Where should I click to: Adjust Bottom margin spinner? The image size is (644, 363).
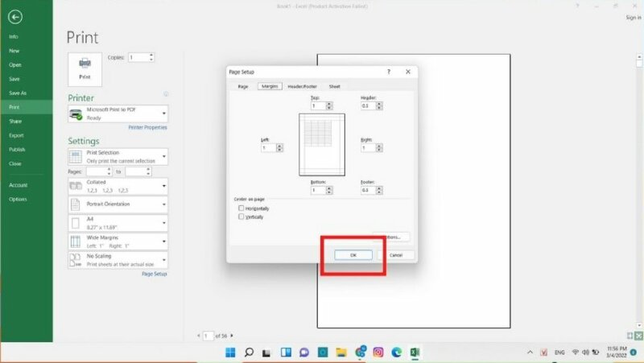point(329,190)
